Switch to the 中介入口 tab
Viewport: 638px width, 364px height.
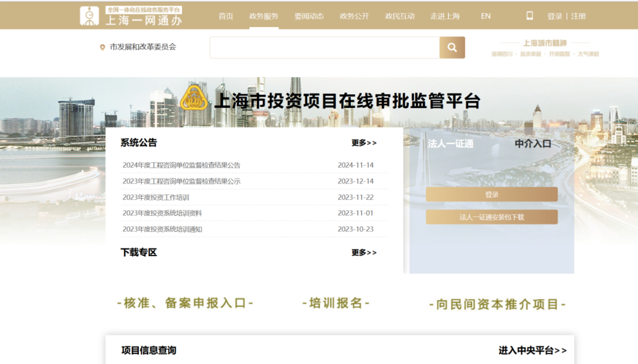[532, 143]
